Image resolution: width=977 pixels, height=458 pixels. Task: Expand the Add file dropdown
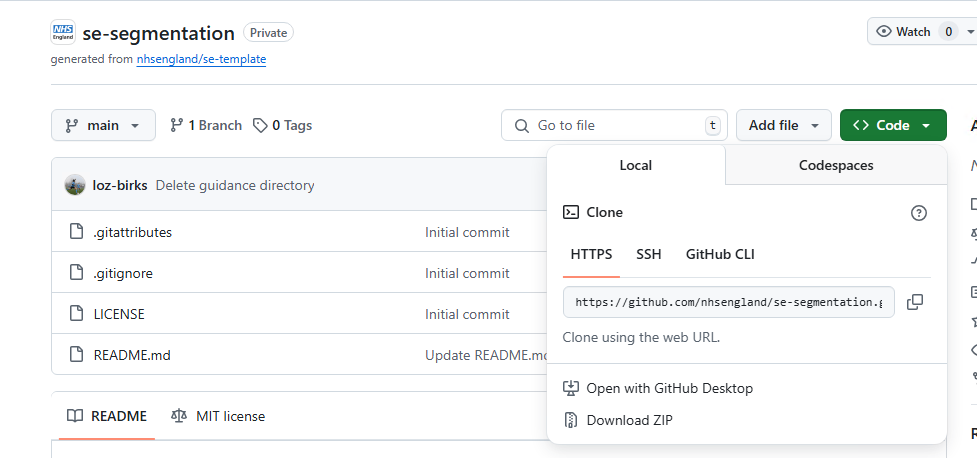pyautogui.click(x=783, y=125)
